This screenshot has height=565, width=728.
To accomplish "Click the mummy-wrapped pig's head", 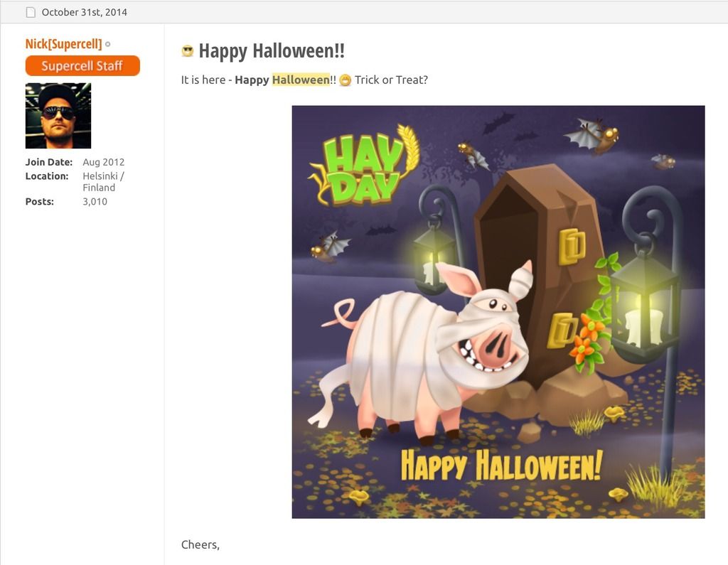I will (485, 323).
